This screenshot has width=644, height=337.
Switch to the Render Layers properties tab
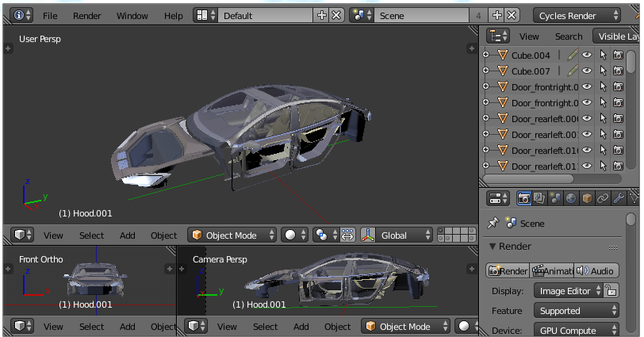[539, 199]
